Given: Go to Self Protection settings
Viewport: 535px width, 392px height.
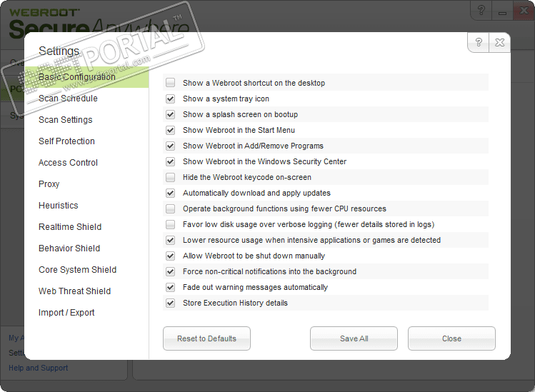Looking at the screenshot, I should (x=66, y=141).
